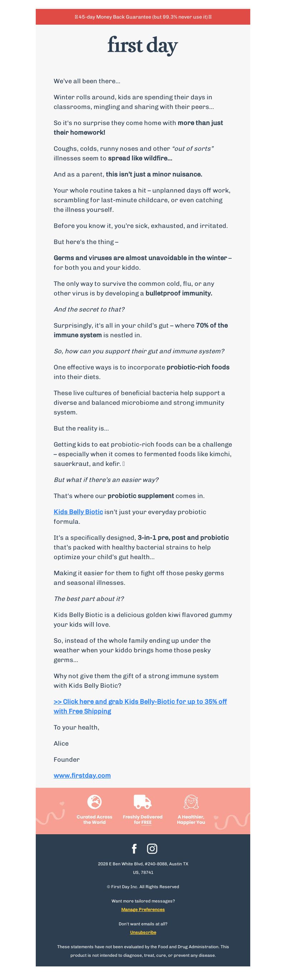The height and width of the screenshot is (980, 286).
Task: Open the Instagram icon in the footer
Action: click(x=152, y=849)
